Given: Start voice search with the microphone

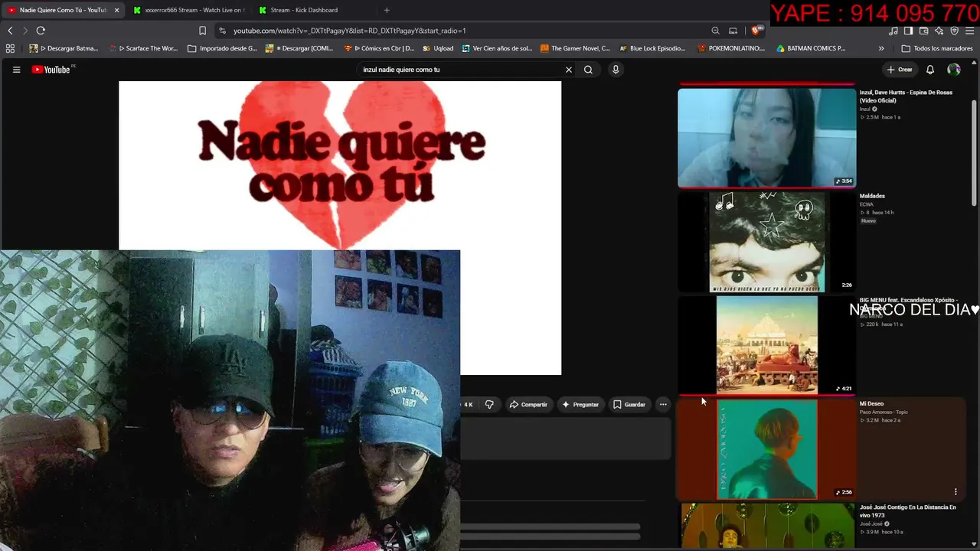Looking at the screenshot, I should (616, 70).
